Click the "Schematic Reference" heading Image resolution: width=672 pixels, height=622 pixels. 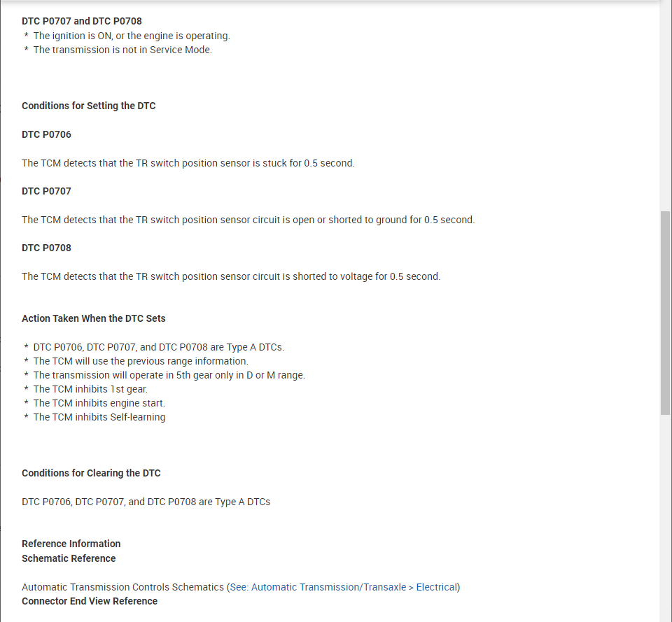tap(69, 558)
